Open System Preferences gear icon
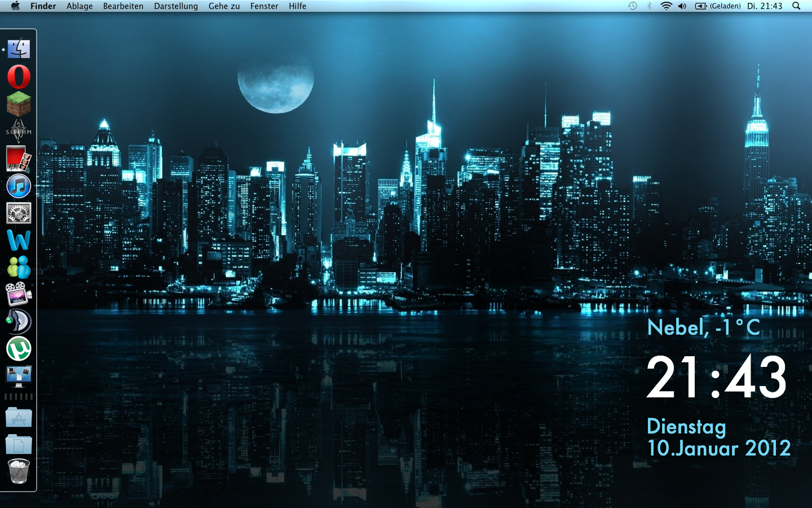The image size is (812, 508). [19, 213]
